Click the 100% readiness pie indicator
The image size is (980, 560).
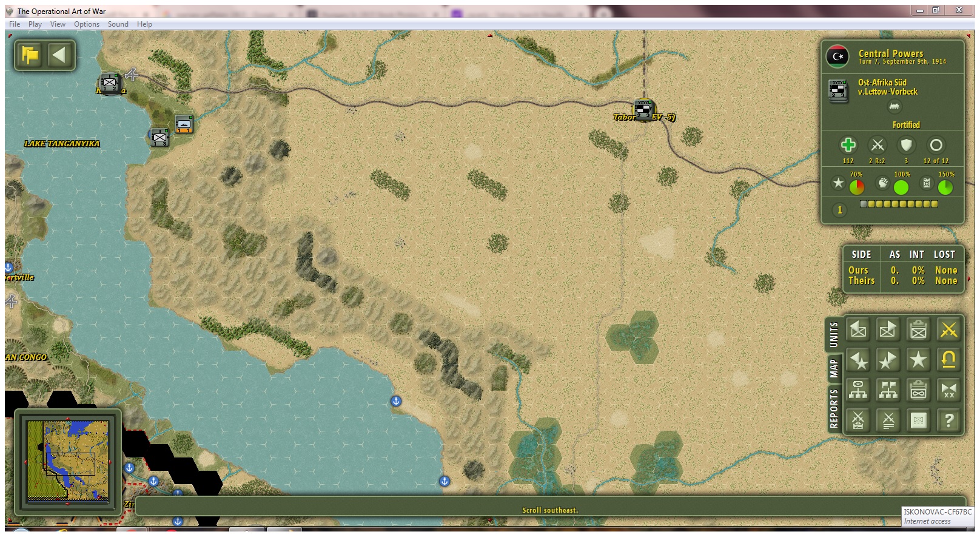[x=901, y=187]
